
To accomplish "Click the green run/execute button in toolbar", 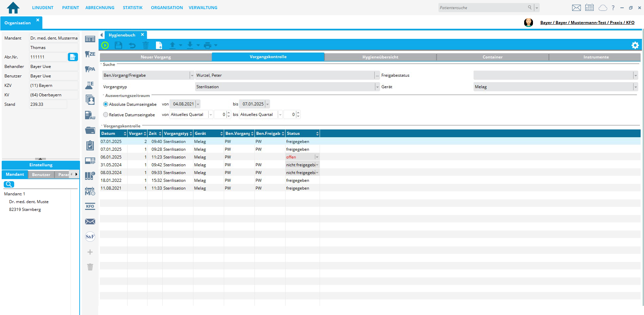I will (105, 45).
